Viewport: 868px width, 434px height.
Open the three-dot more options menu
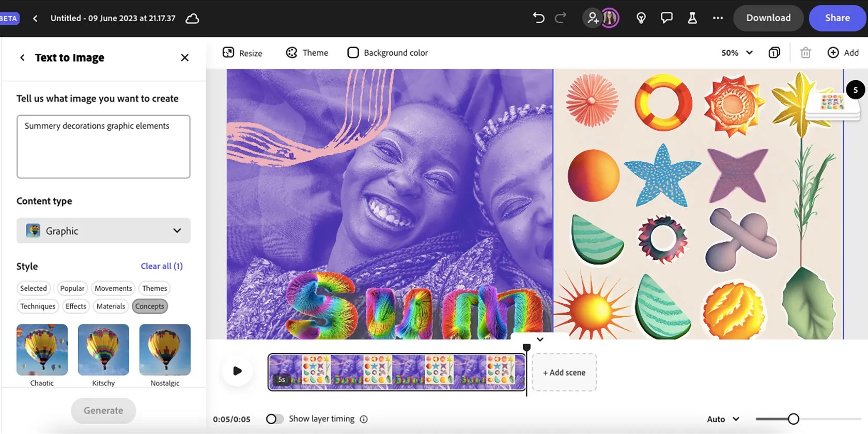718,18
